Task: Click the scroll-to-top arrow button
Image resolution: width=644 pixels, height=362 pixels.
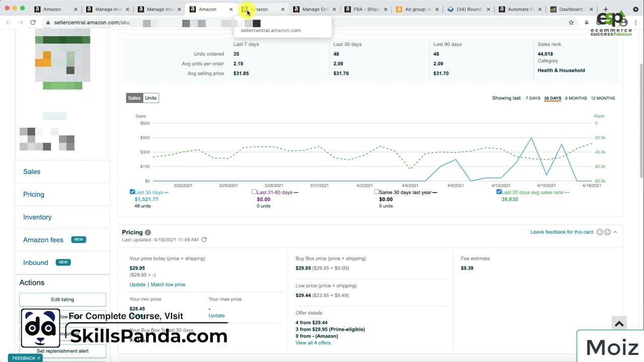Action: [619, 324]
